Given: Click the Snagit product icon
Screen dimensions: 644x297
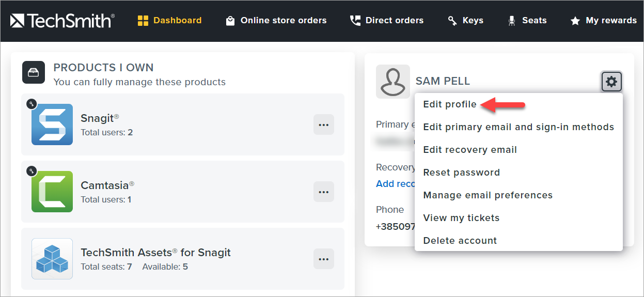Looking at the screenshot, I should click(x=52, y=124).
